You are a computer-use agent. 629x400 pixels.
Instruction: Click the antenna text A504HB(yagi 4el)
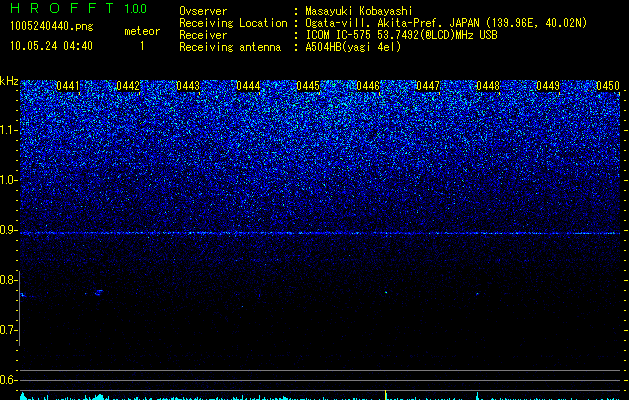(353, 47)
